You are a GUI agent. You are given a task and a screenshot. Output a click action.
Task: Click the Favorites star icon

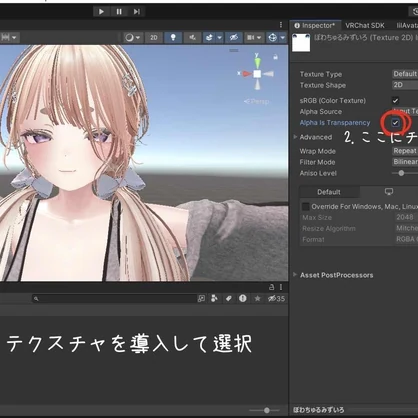(257, 299)
